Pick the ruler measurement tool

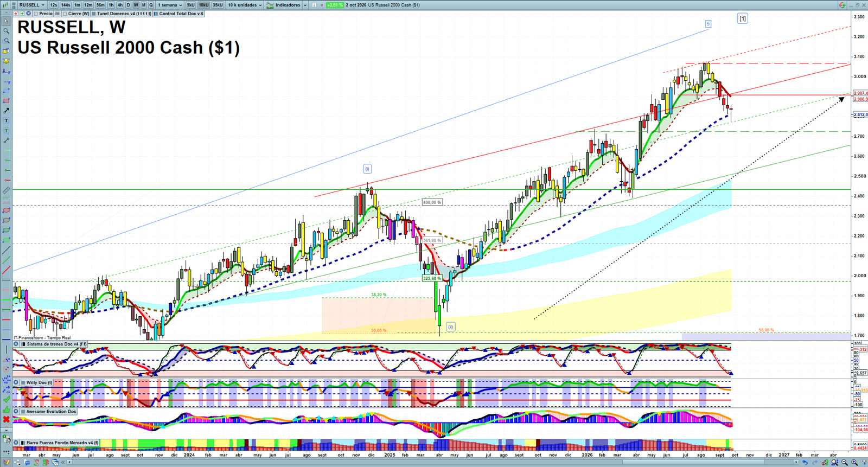(x=6, y=190)
